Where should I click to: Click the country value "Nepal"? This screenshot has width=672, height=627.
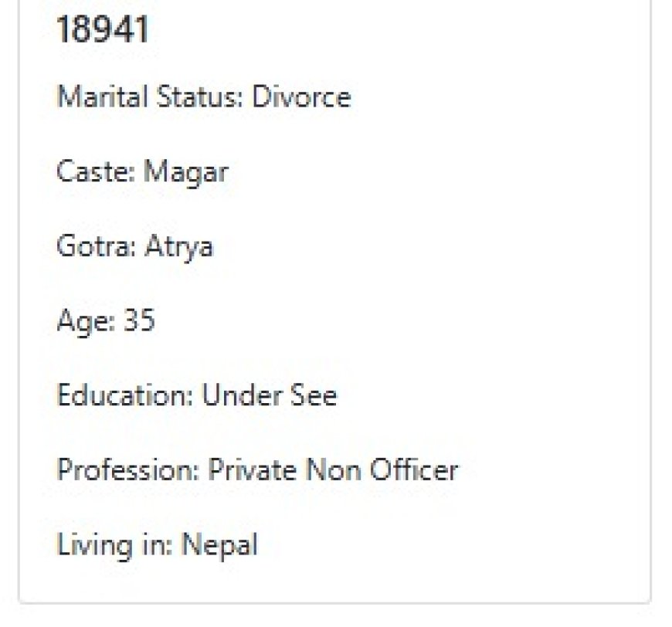pos(220,546)
